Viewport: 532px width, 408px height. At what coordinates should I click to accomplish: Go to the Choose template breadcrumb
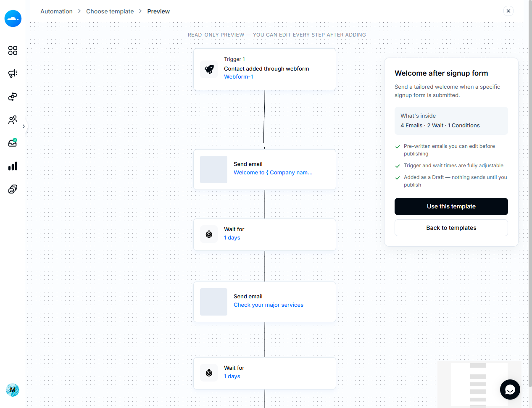point(110,11)
